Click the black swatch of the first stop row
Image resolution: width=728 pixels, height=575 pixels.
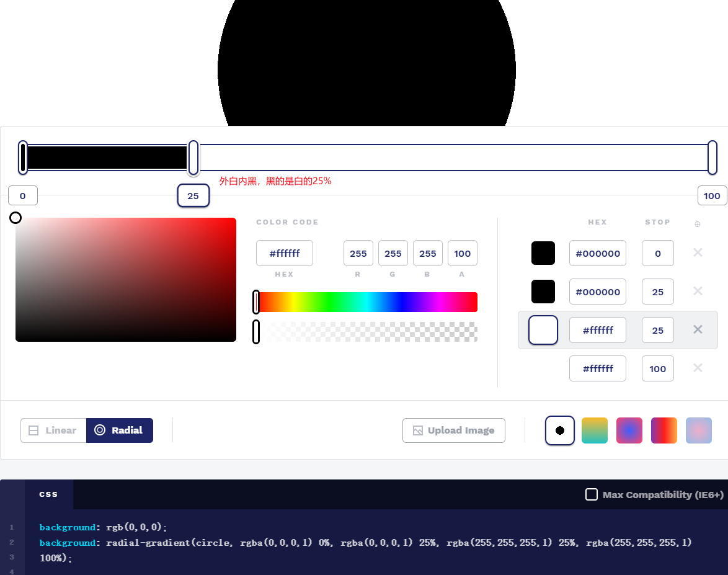pyautogui.click(x=543, y=253)
